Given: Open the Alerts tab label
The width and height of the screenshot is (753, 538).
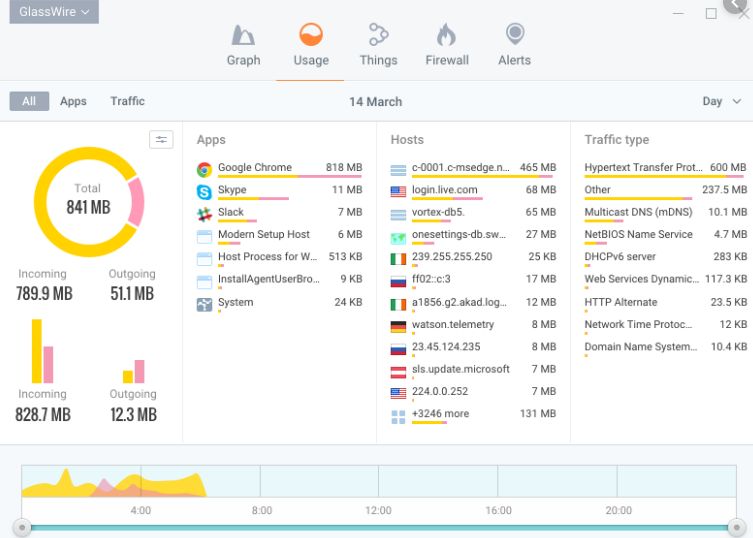Looking at the screenshot, I should [x=514, y=61].
